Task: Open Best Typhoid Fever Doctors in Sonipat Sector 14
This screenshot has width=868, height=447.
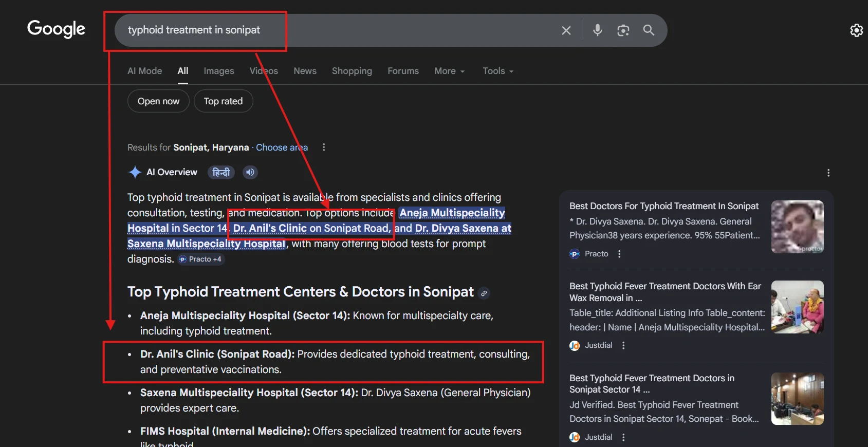Action: coord(652,384)
